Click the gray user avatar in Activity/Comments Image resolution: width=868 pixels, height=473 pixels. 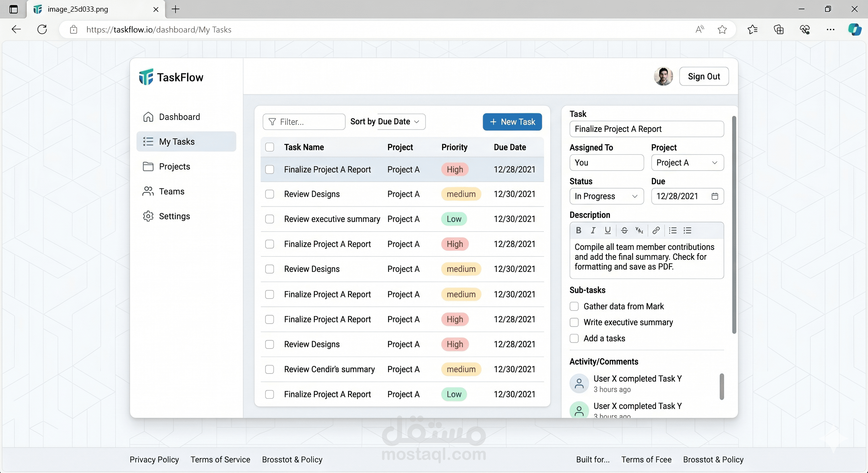click(579, 383)
